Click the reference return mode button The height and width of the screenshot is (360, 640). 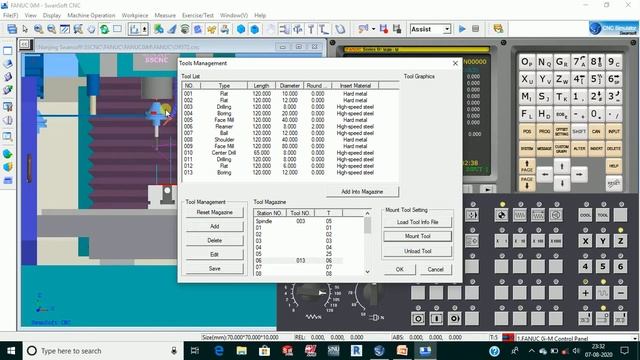[502, 215]
